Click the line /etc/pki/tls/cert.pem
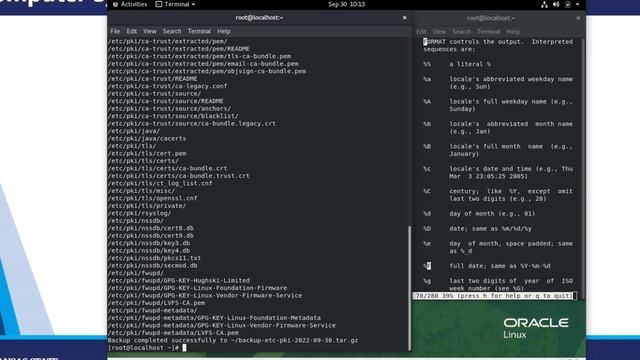 point(147,153)
